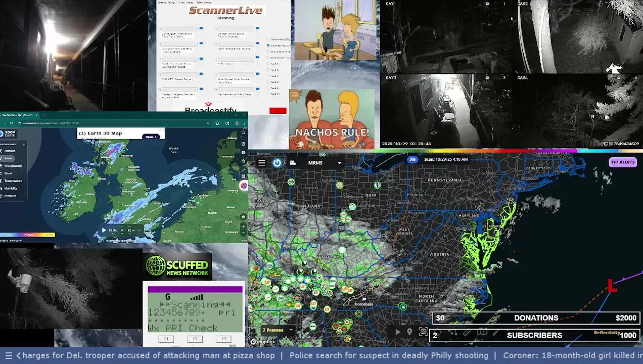Viewport: 643px width, 364px height.
Task: Toggle the Chicago Police Citywide checkbox
Action: click(215, 29)
